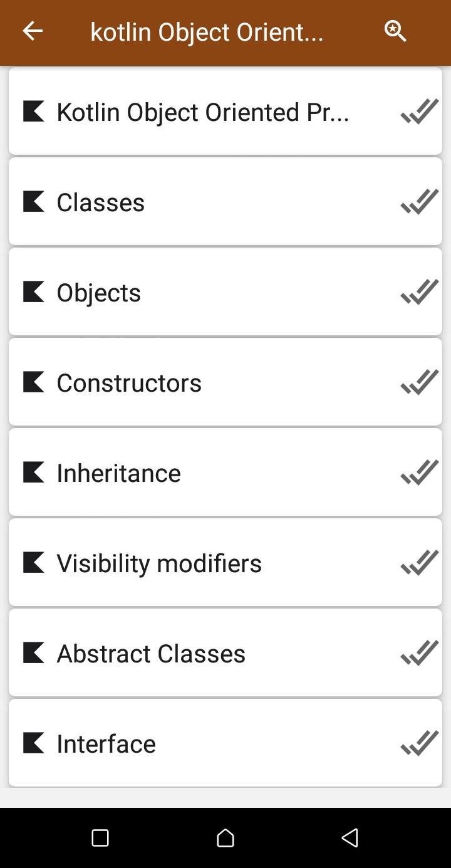Toggle the double-check mark for Classes
Screen dimensions: 451x868
coord(419,202)
